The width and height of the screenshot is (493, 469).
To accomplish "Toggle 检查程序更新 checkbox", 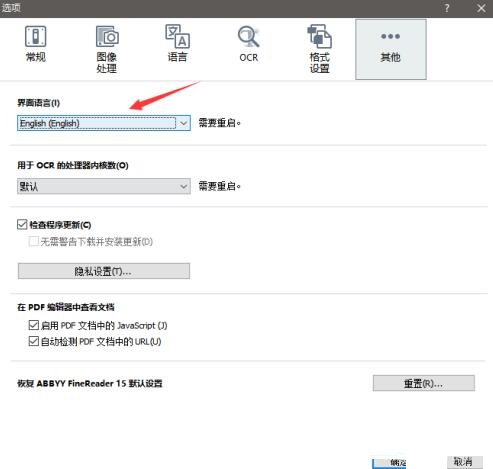I will [x=22, y=225].
